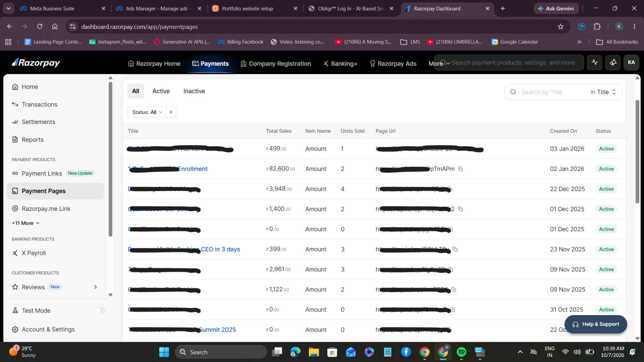Open Payment Links in the sidebar

42,173
